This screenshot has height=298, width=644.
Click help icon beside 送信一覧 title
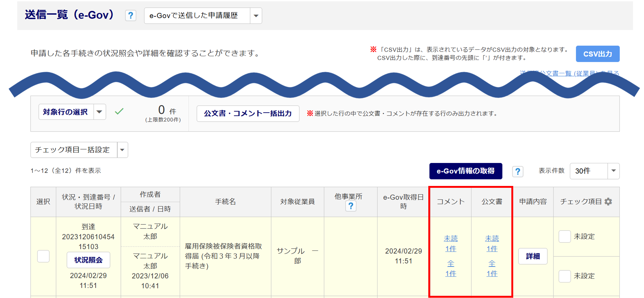pos(130,16)
